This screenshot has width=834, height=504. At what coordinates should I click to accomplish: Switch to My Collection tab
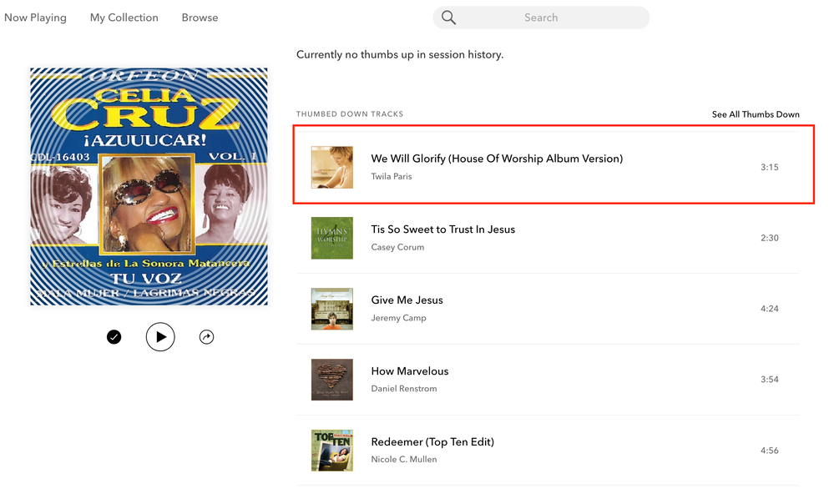click(x=124, y=18)
